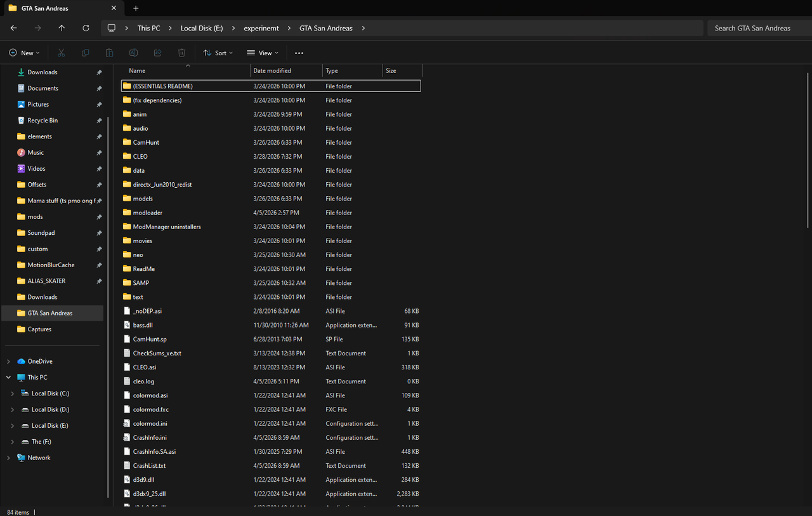Expand the Local Disk (C:) node
Screen dimensions: 812x516
[x=13, y=394]
